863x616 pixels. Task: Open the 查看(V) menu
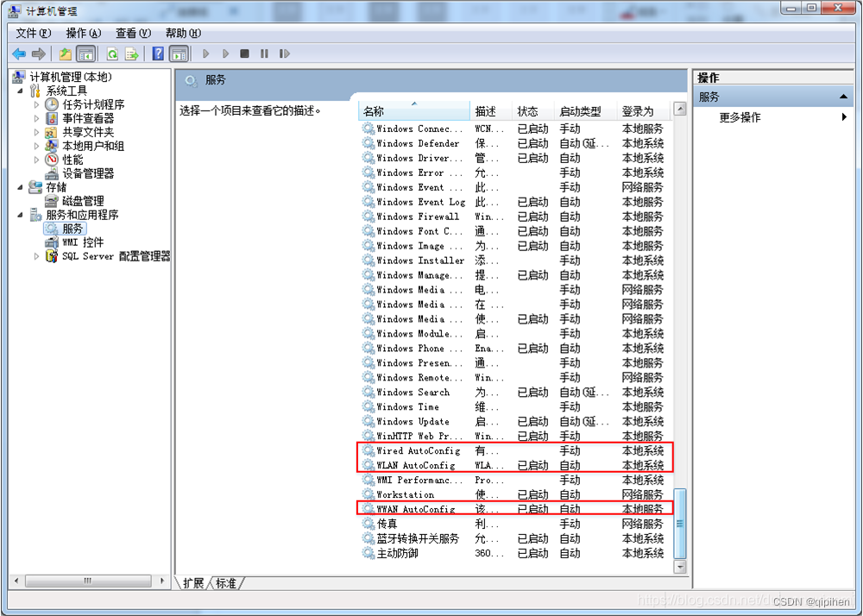[x=133, y=34]
